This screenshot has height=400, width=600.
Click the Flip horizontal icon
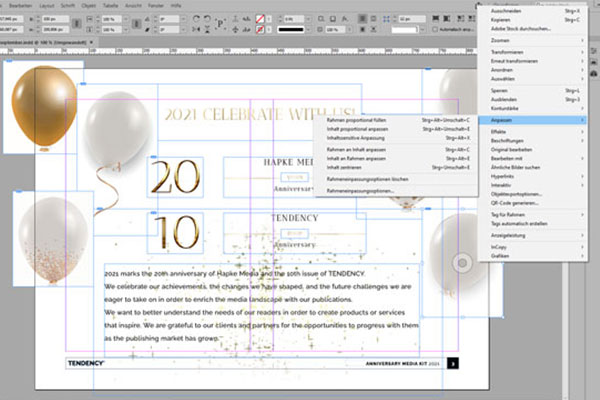[196, 29]
